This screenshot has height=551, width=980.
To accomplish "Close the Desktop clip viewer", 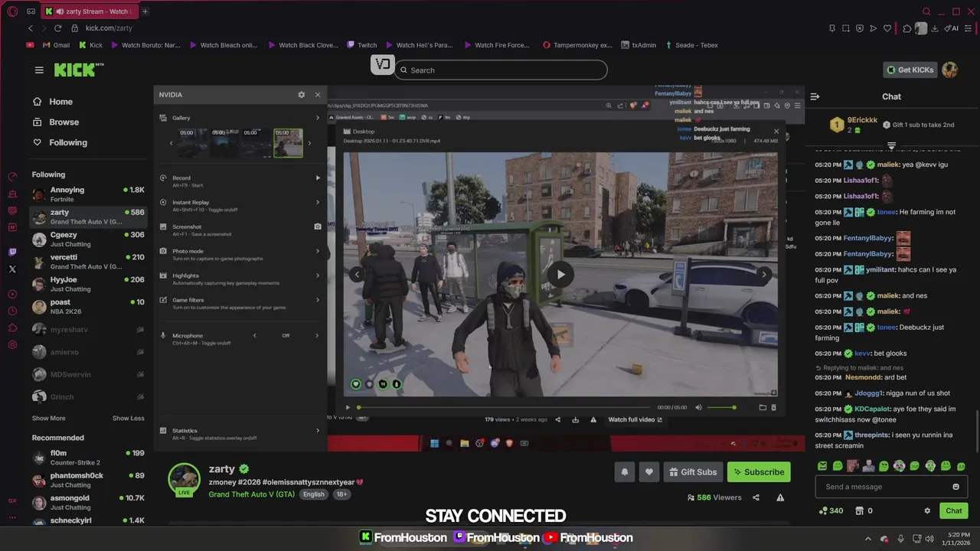I will pyautogui.click(x=776, y=132).
